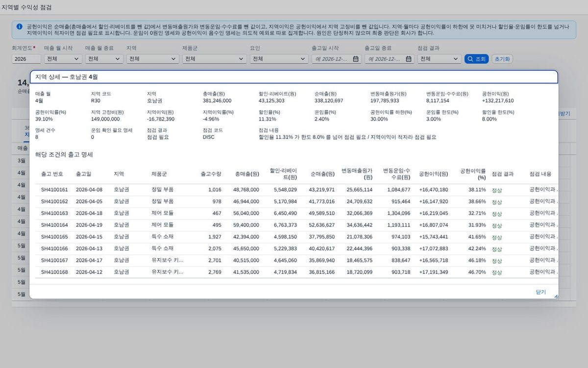Click the +17,072,883 contribution profit cell

(434, 248)
